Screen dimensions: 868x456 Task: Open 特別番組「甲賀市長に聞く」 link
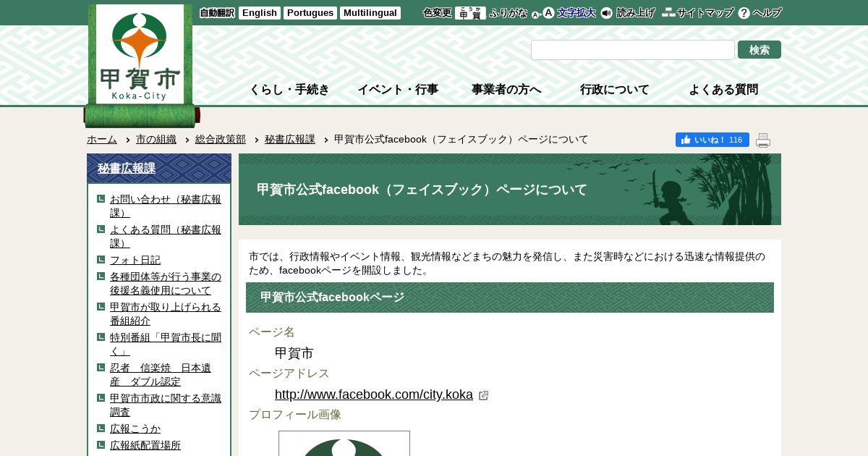tap(166, 344)
